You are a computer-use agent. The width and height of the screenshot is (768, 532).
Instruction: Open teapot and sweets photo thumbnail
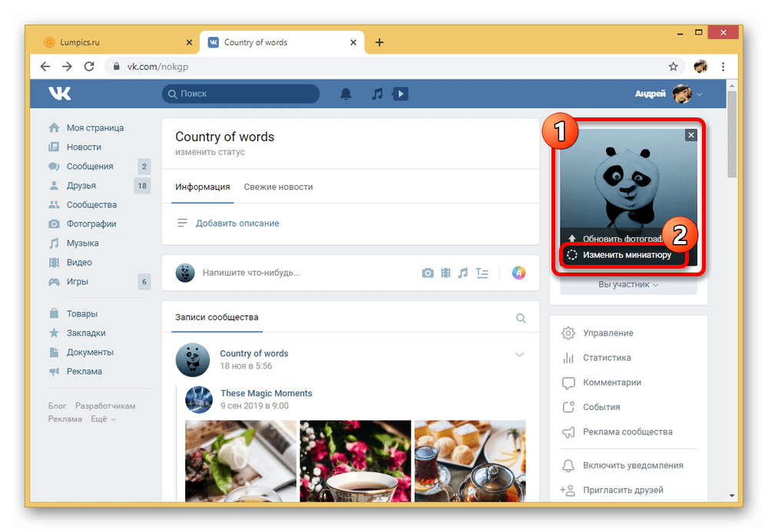click(x=470, y=461)
